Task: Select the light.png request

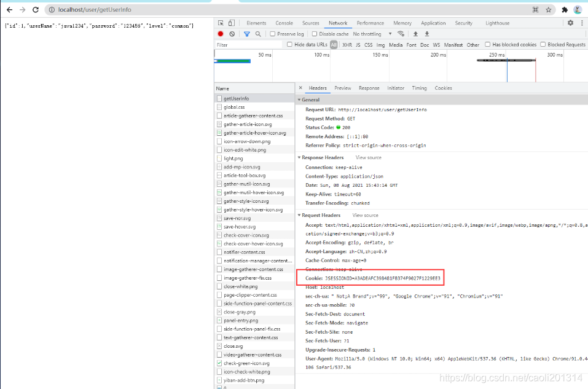Action: [254, 159]
